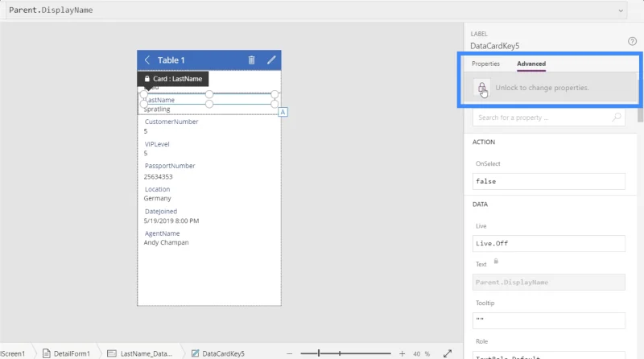Image resolution: width=644 pixels, height=359 pixels.
Task: Expand the formula bar with chevron
Action: coord(621,10)
